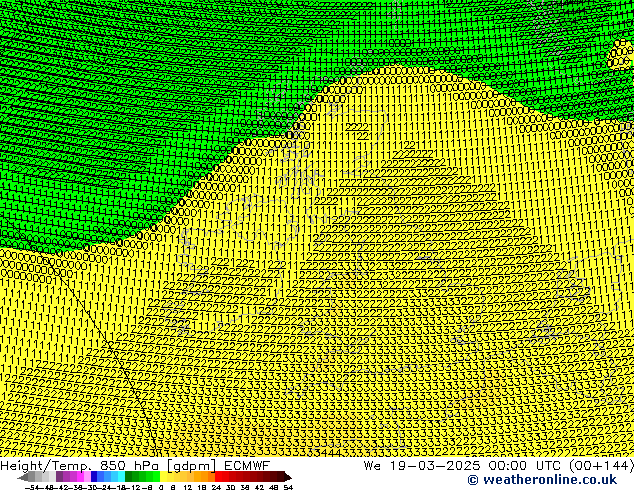Click the dark blue swatch above the -30 scale label
Image resolution: width=634 pixels, height=490 pixels.
(94, 477)
